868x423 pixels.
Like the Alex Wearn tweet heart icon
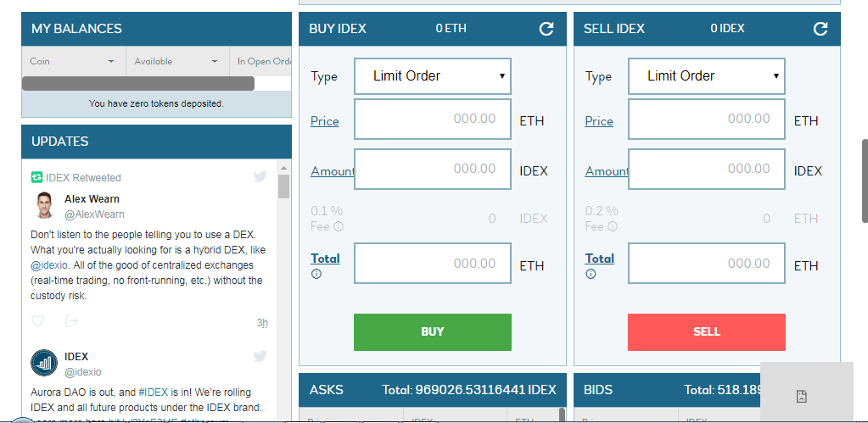(37, 320)
